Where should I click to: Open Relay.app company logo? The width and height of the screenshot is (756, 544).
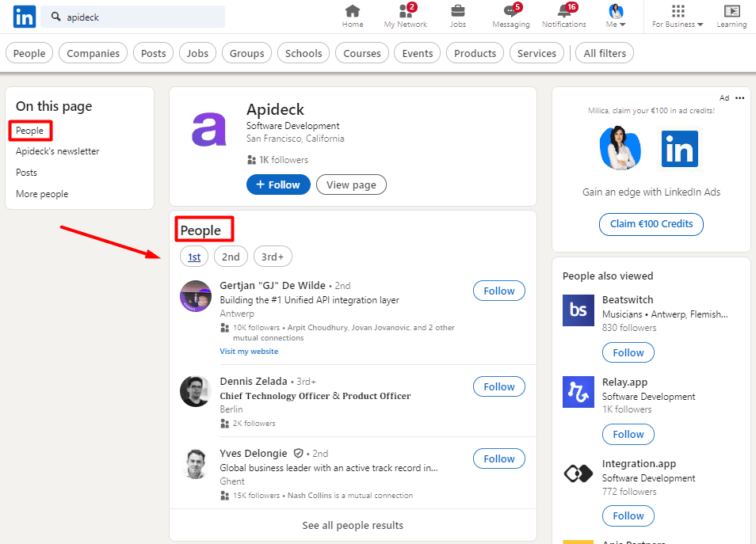click(x=578, y=392)
